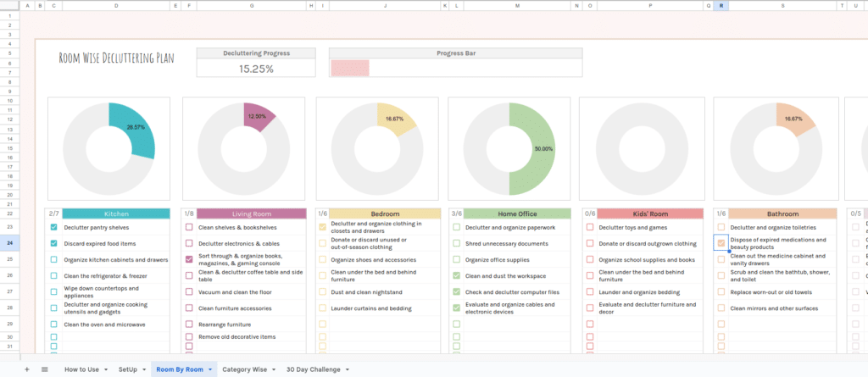
Task: Click the Progress Bar label cell
Action: (455, 53)
